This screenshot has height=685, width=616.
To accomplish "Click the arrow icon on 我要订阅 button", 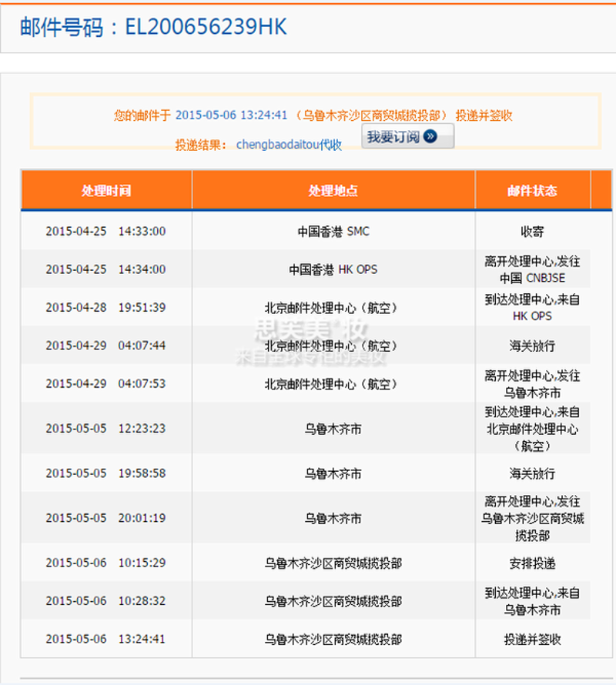I will pyautogui.click(x=430, y=136).
